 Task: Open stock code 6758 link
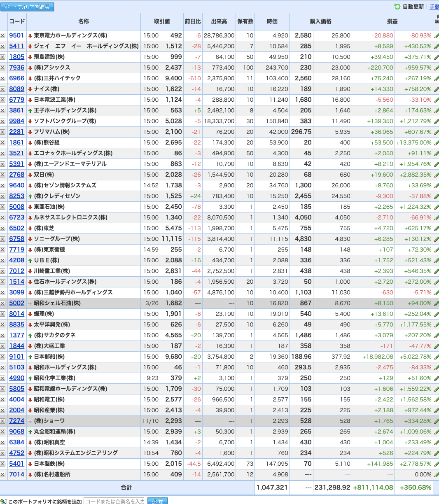17,239
